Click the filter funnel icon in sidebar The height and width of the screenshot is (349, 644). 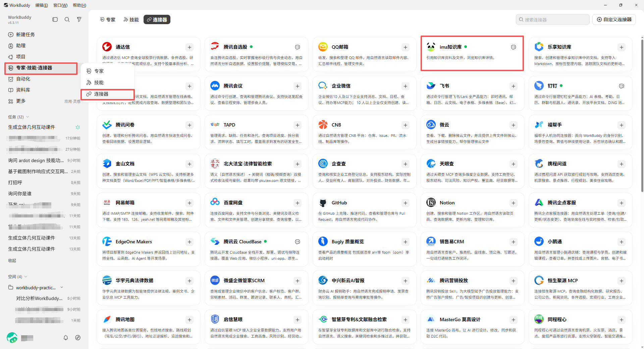[79, 19]
